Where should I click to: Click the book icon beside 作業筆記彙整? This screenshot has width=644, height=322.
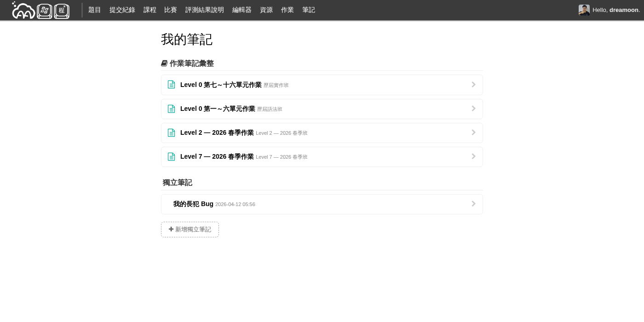pos(165,63)
